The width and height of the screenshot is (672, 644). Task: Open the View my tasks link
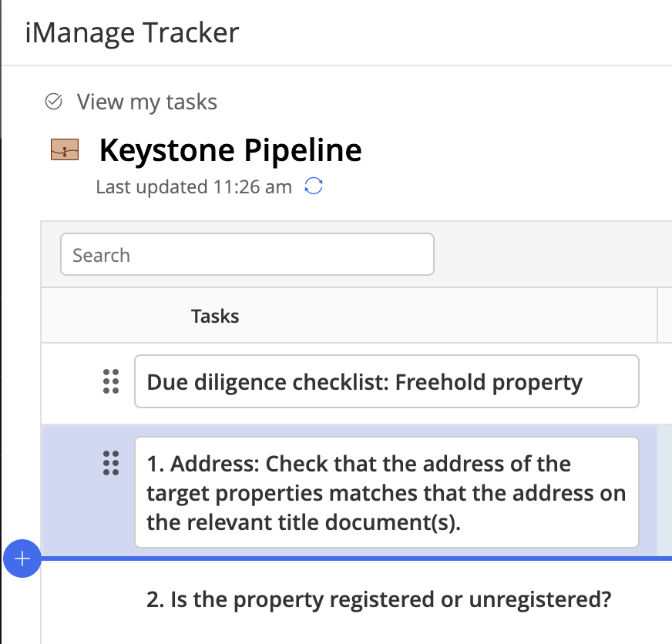(146, 102)
